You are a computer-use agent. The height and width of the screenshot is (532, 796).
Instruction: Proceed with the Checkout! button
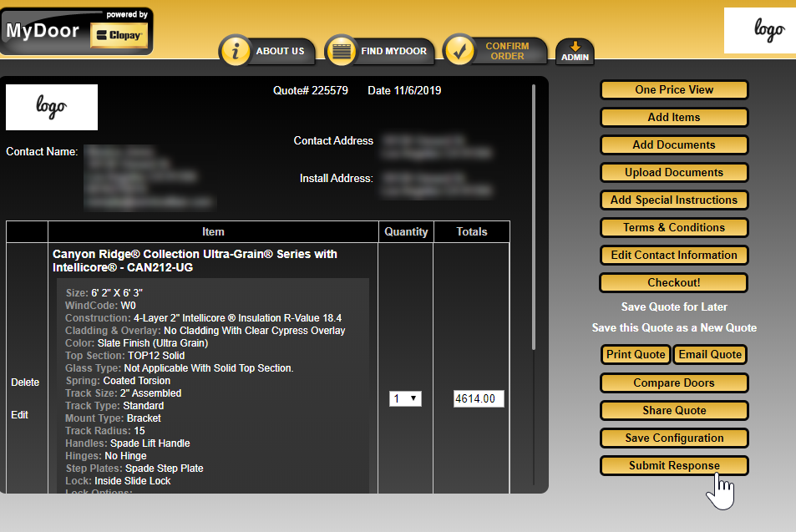pyautogui.click(x=674, y=283)
